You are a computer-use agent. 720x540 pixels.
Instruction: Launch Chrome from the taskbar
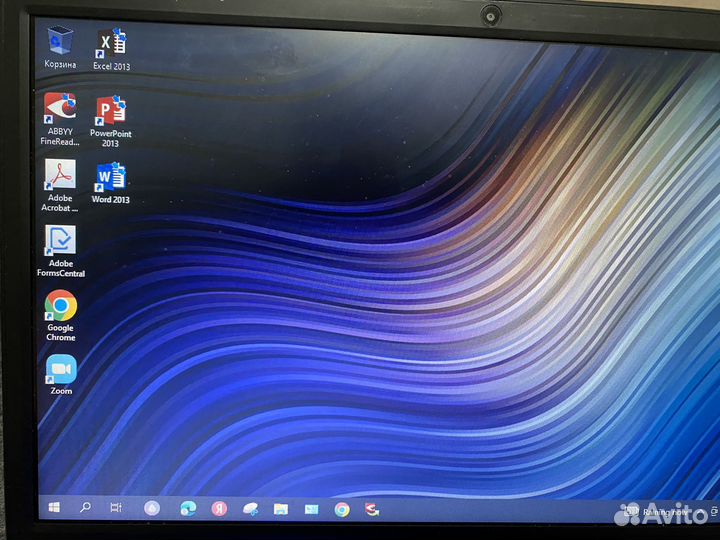(x=342, y=510)
